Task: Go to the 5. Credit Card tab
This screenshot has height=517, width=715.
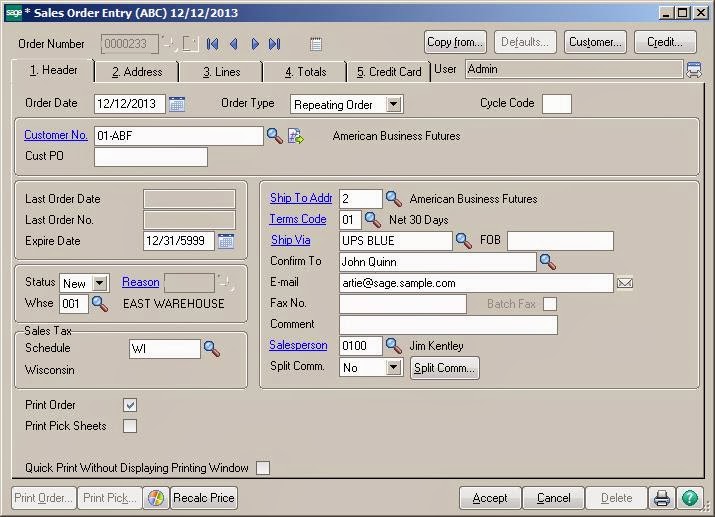Action: point(389,72)
